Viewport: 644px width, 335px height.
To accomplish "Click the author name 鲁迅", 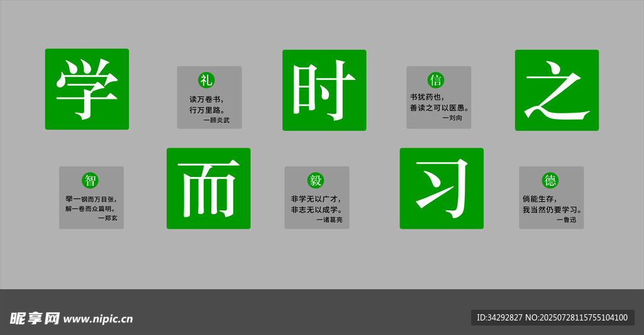I will tap(567, 220).
